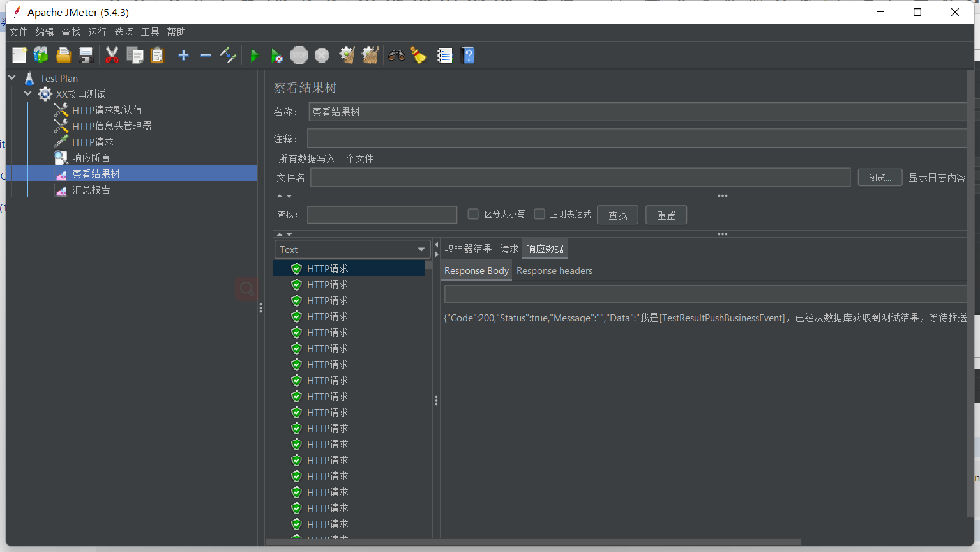Click the Copy toolbar icon
Viewport: 980px width, 552px height.
(x=135, y=56)
